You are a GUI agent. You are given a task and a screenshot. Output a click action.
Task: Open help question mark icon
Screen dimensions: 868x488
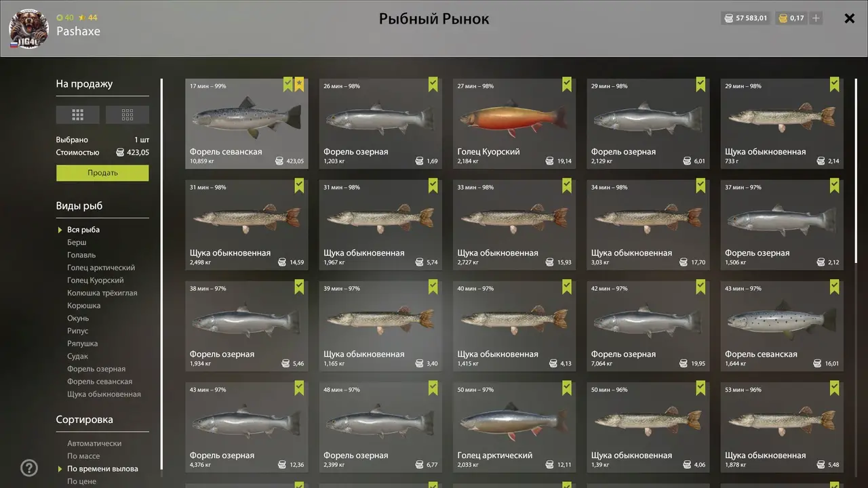tap(29, 468)
